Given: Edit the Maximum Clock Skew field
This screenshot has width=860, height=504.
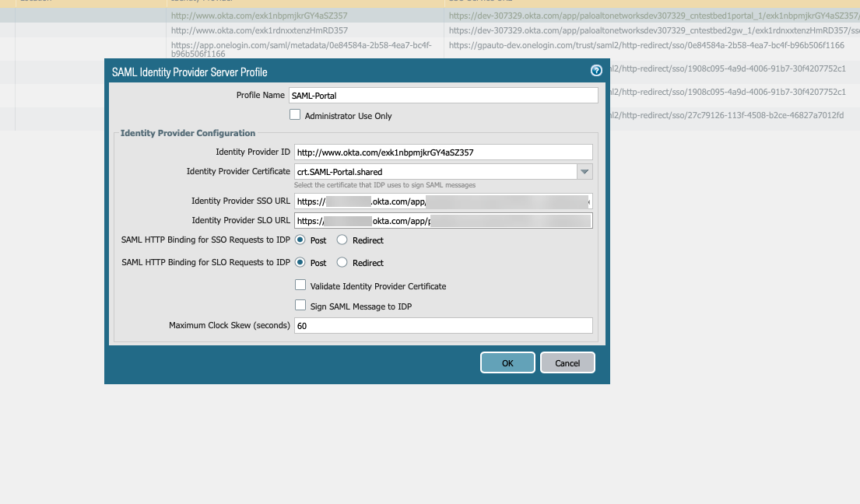Looking at the screenshot, I should tap(443, 326).
